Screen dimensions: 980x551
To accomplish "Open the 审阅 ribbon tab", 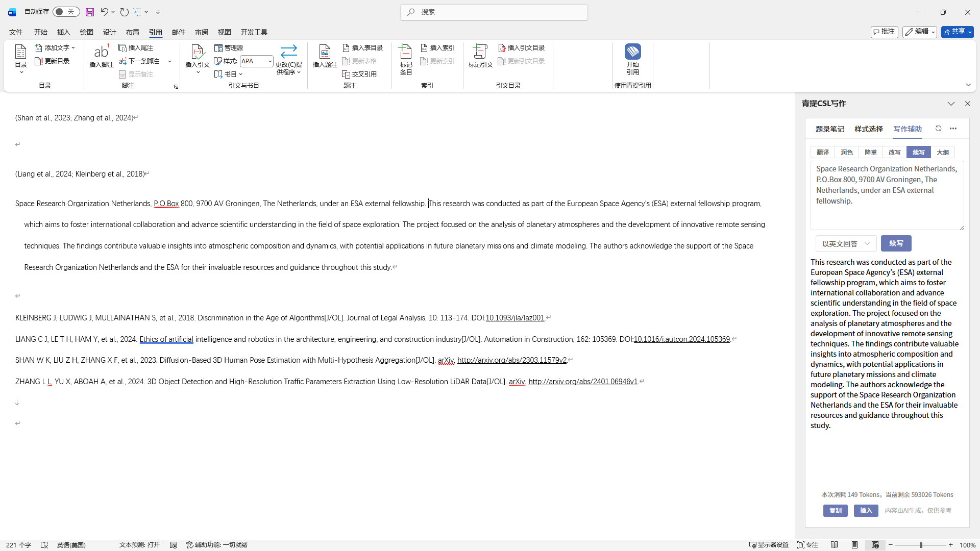I will click(x=201, y=32).
